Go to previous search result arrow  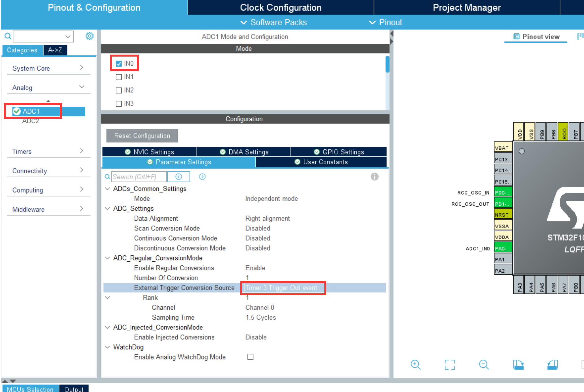tap(178, 177)
